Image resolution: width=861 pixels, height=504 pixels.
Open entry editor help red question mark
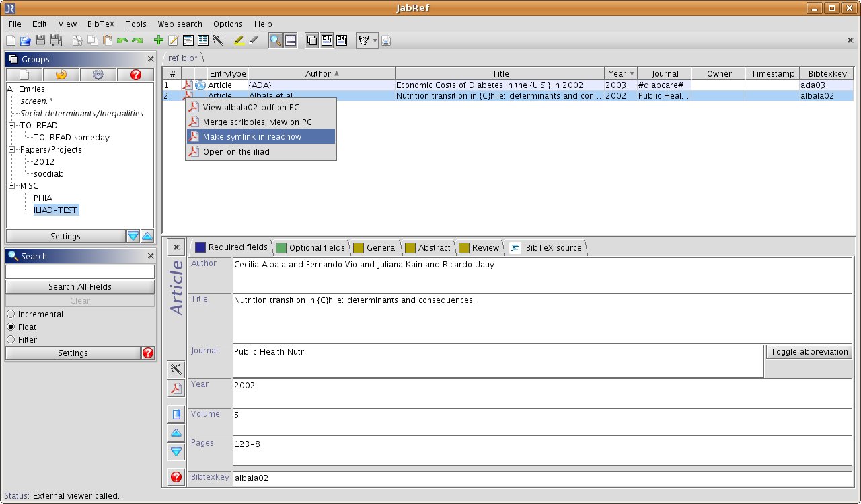tap(176, 477)
